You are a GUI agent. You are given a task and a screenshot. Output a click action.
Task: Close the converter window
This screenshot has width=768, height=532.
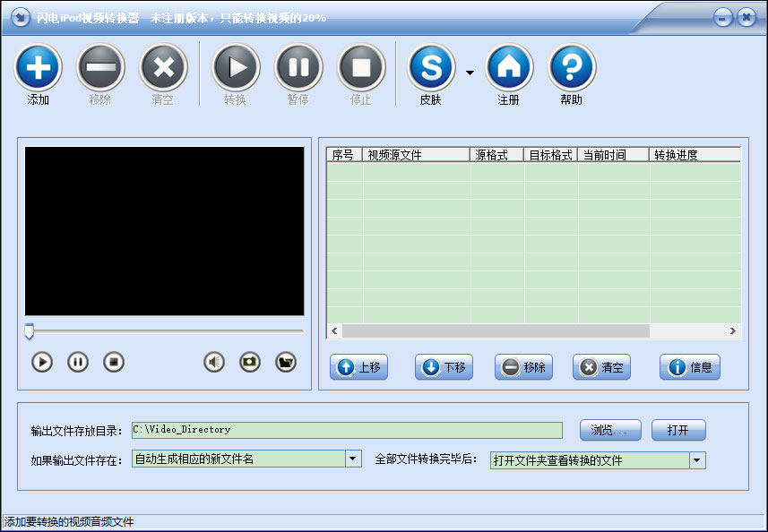(x=746, y=18)
